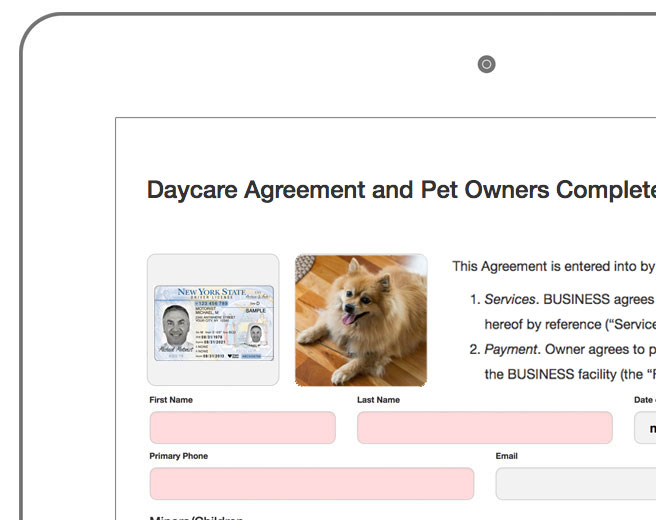
Task: Open the date field at right edge
Action: coord(645,427)
